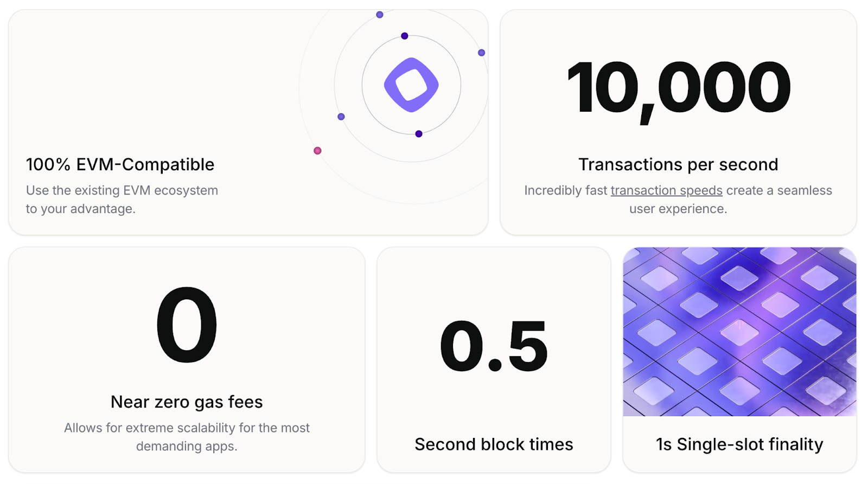Image resolution: width=868 pixels, height=484 pixels.
Task: Click the "0.5" block time figure
Action: coord(494,346)
